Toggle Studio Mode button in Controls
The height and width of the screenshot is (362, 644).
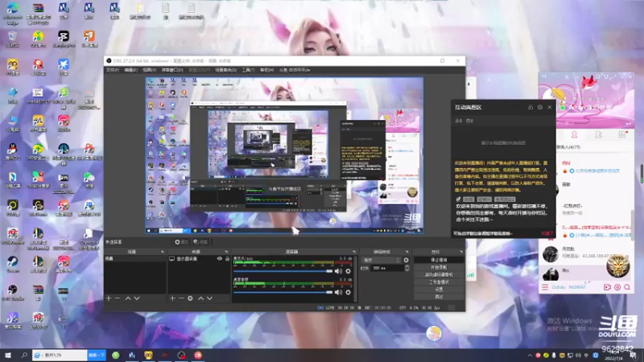point(439,282)
